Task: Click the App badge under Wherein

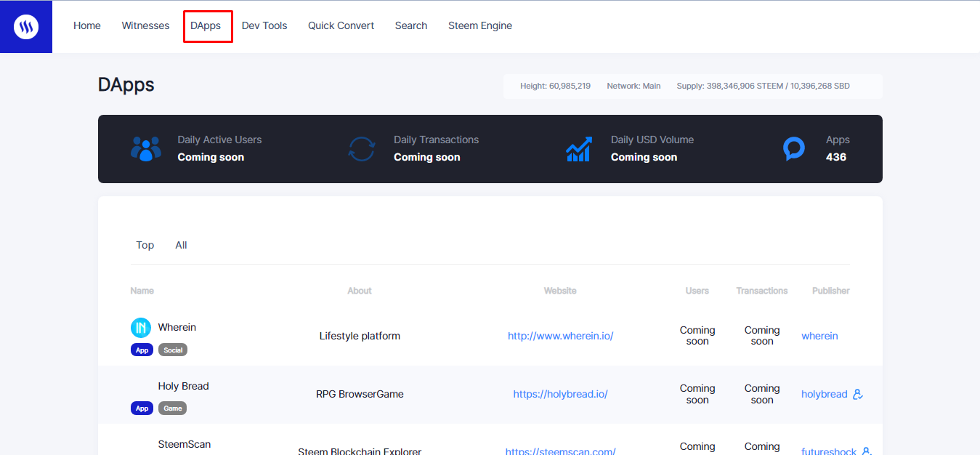Action: click(x=142, y=350)
